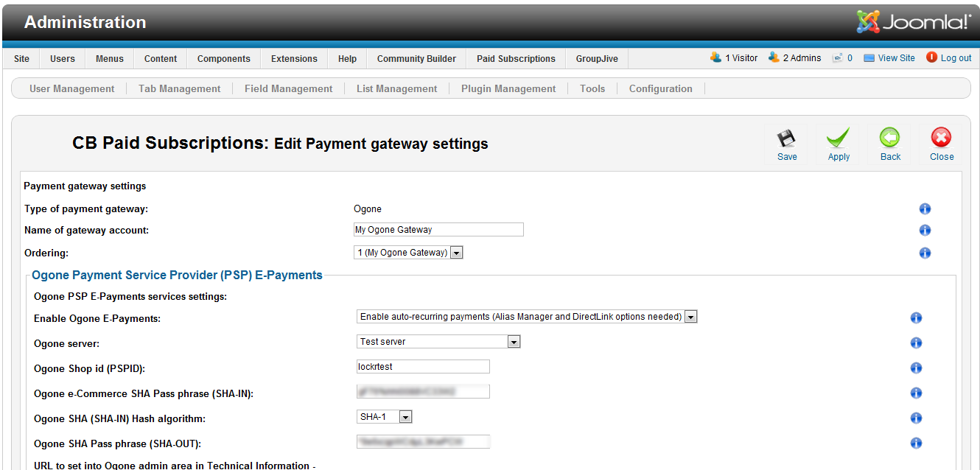This screenshot has height=470, width=980.
Task: Show info for Ogone Shop id (PSPID)
Action: [917, 368]
